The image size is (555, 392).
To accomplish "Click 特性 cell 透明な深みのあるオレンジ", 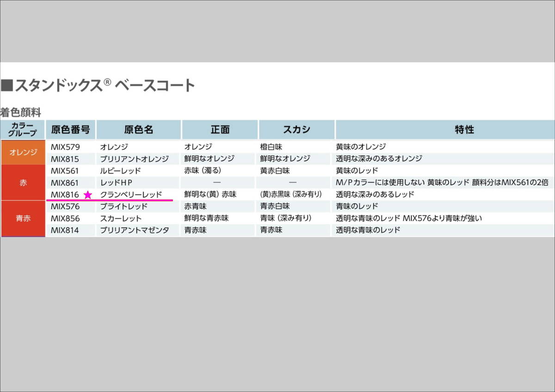I will coord(379,159).
